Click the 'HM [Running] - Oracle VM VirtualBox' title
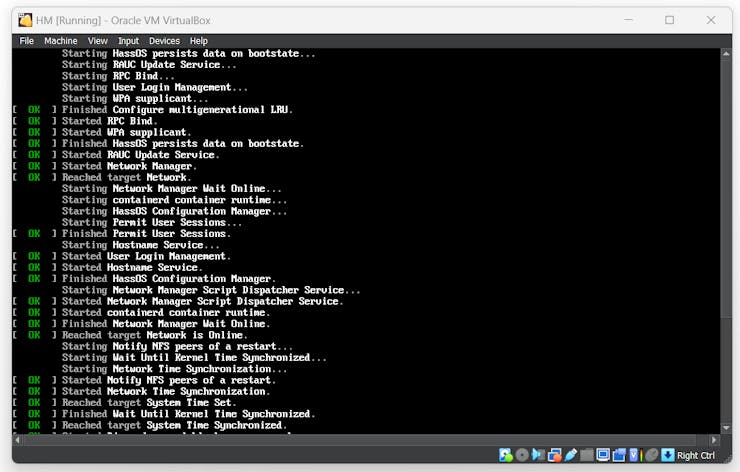The image size is (740, 472). [x=123, y=20]
